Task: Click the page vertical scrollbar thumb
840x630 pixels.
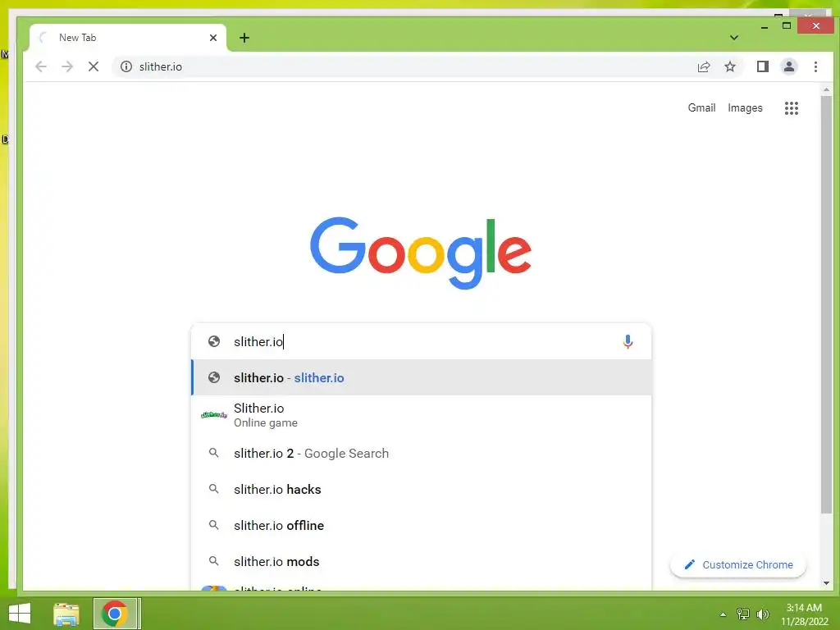Action: click(x=826, y=305)
